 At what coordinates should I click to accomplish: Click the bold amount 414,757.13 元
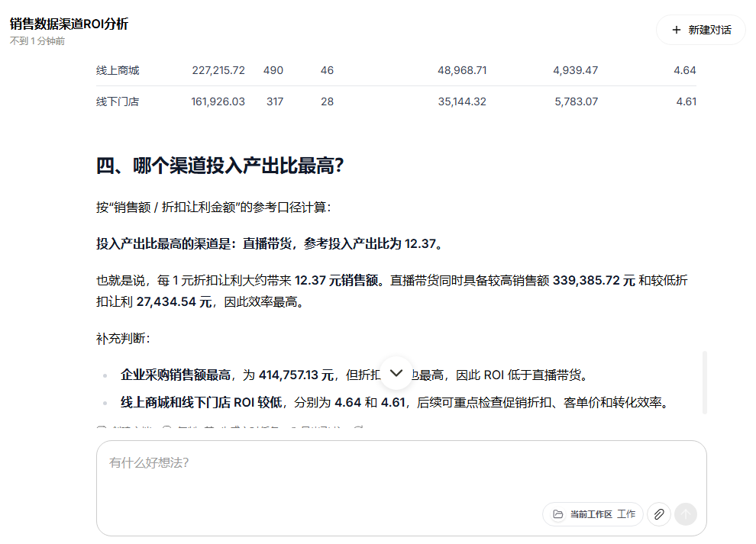pos(296,375)
